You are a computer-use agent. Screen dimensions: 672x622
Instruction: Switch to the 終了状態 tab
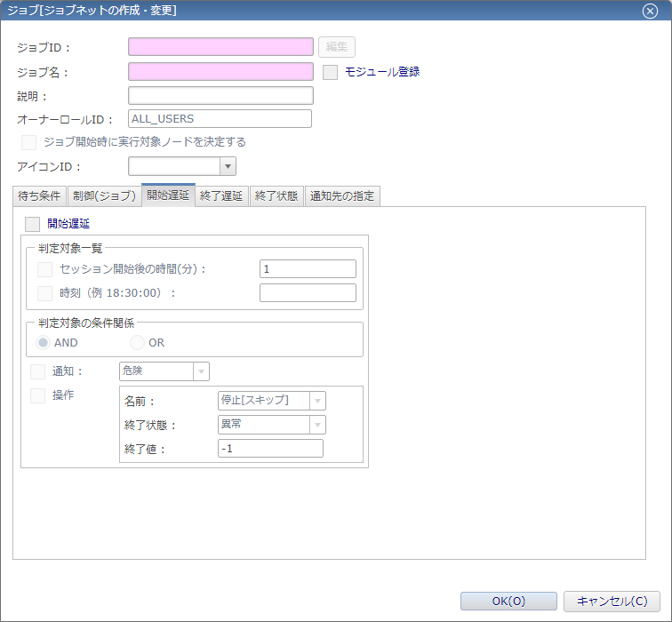click(x=276, y=196)
